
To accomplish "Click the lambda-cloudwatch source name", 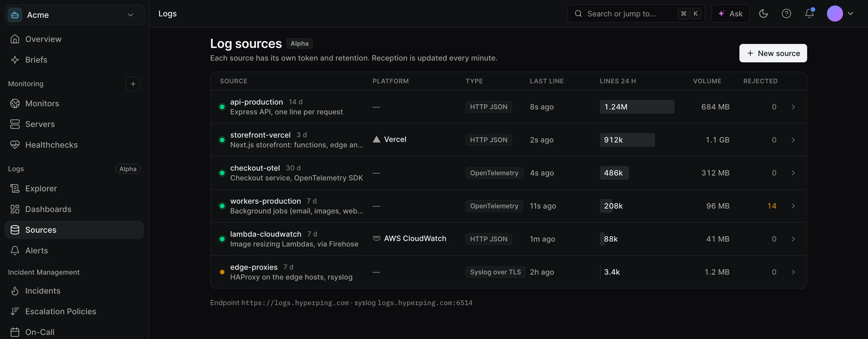I will tap(266, 234).
